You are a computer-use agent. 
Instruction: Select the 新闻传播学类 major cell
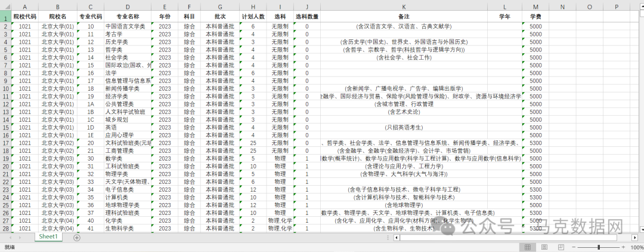coord(128,88)
